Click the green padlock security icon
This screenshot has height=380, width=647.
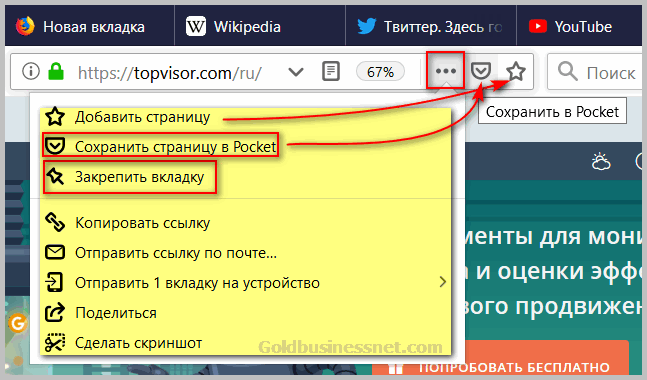(x=56, y=71)
